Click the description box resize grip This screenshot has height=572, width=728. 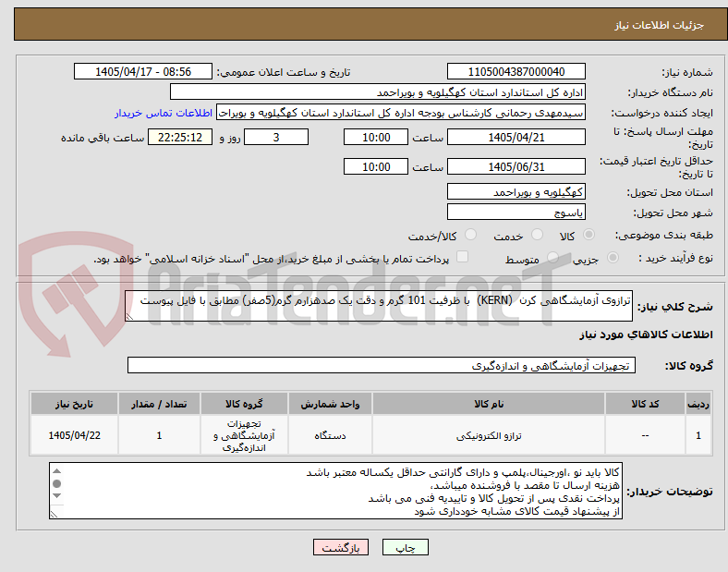tap(129, 316)
